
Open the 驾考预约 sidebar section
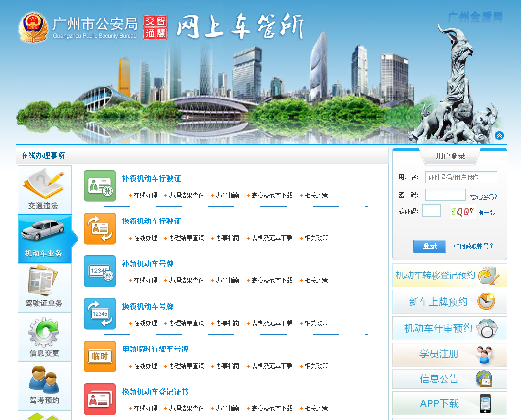pos(44,385)
